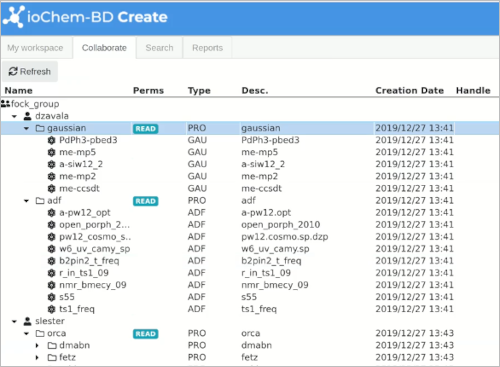Click the Type column header
Image resolution: width=500 pixels, height=367 pixels.
[x=199, y=91]
